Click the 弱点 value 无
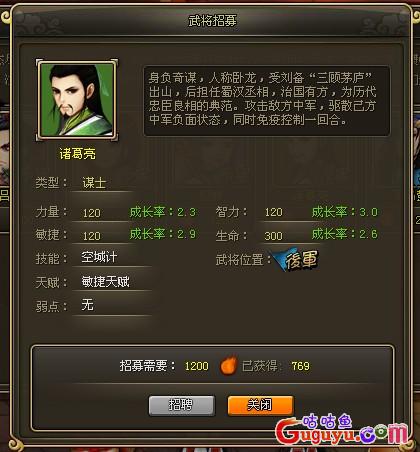 [x=87, y=305]
